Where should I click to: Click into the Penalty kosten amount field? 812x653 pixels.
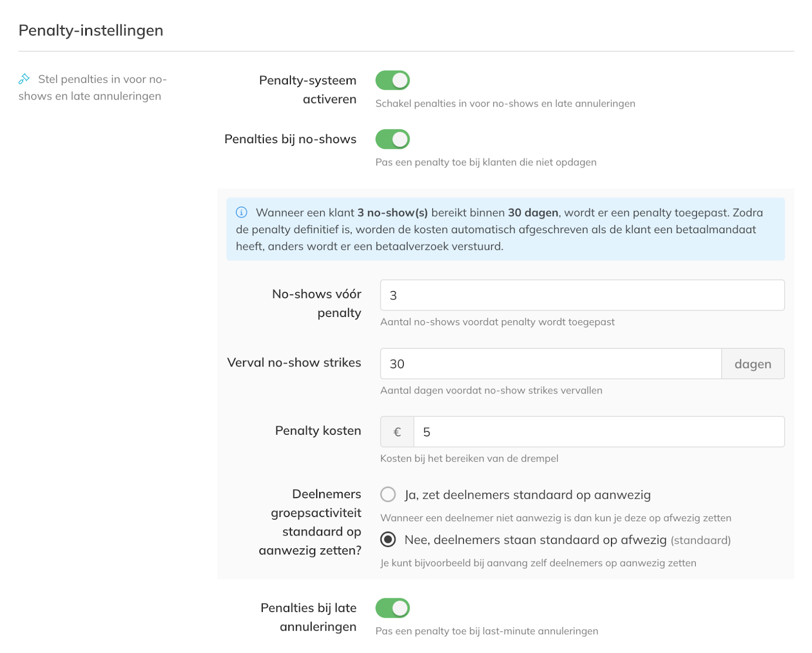click(x=598, y=432)
